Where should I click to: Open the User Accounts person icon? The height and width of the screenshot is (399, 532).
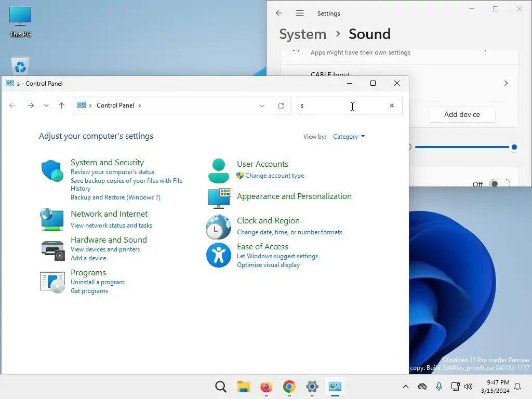tap(219, 170)
